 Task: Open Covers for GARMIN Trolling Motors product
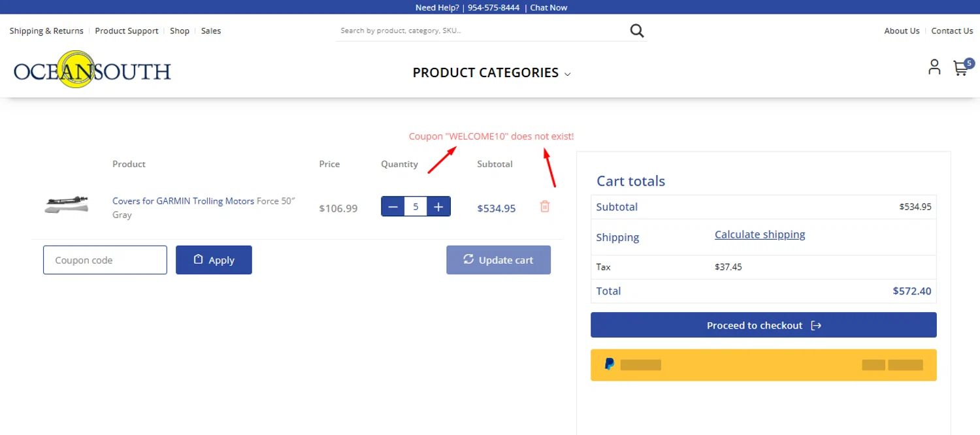[x=183, y=201]
